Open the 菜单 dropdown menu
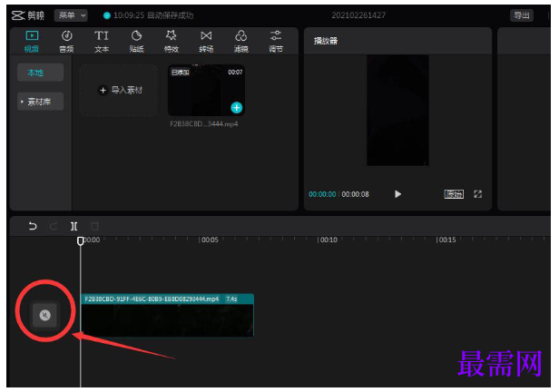The width and height of the screenshot is (559, 392). [71, 15]
